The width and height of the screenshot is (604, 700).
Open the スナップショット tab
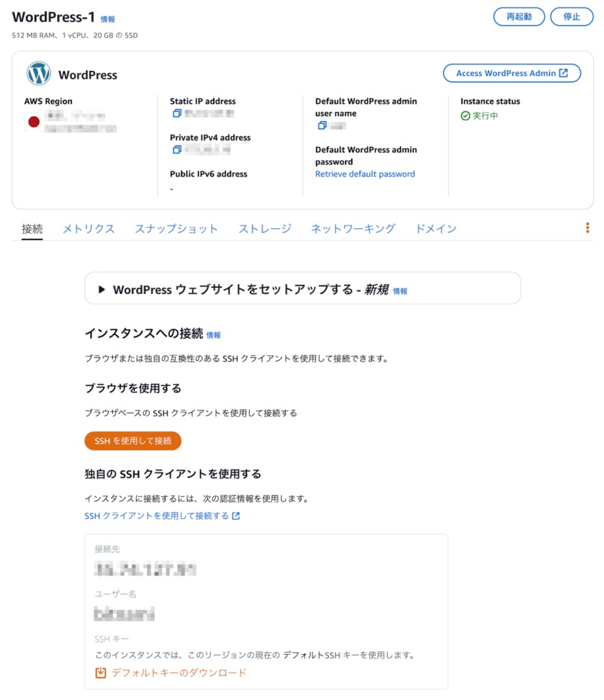[176, 229]
